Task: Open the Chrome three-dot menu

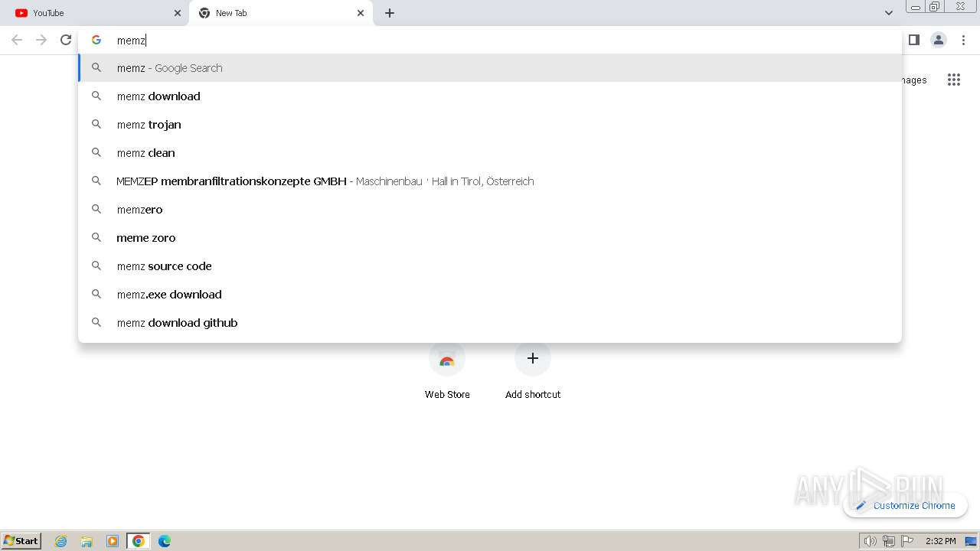Action: [963, 40]
